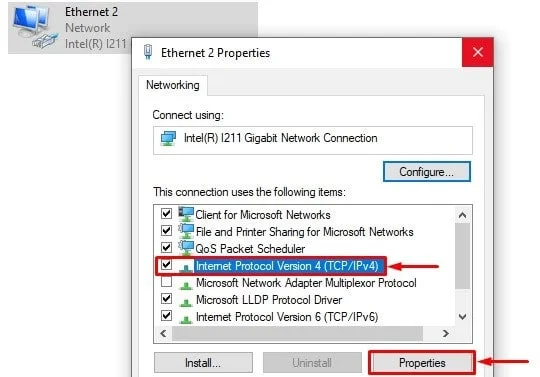
Task: Click the Install button
Action: 203,363
